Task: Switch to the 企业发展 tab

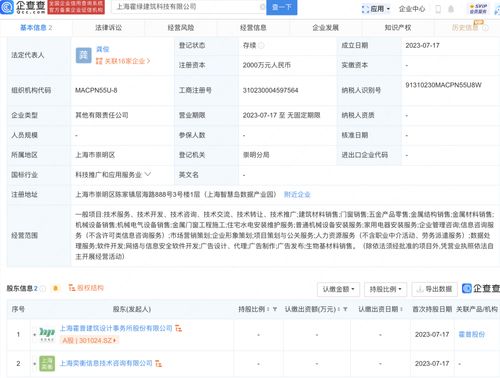Action: [x=325, y=28]
